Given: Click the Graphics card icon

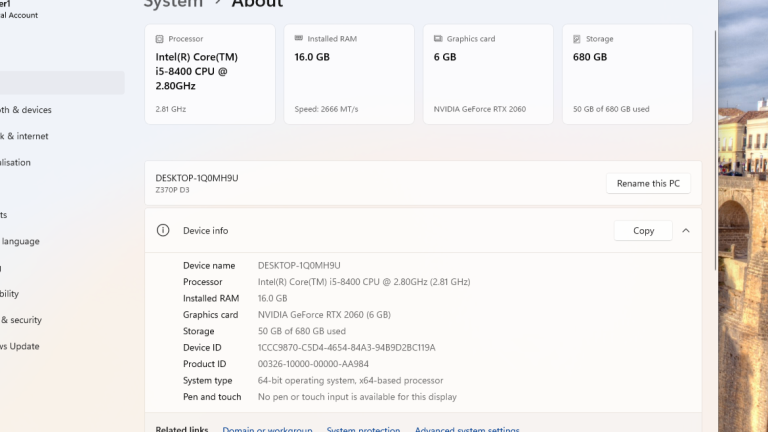Looking at the screenshot, I should click(438, 39).
